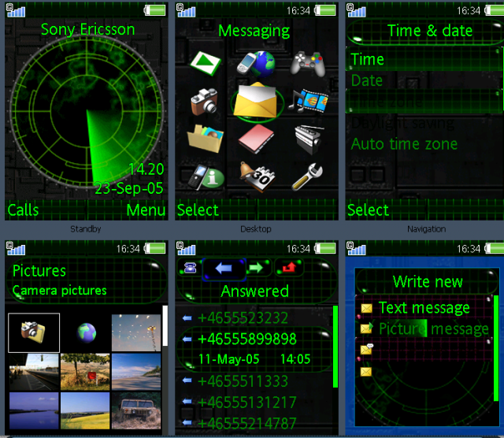The image size is (504, 438).
Task: Open the Entertainment gamepad icon
Action: tap(308, 63)
